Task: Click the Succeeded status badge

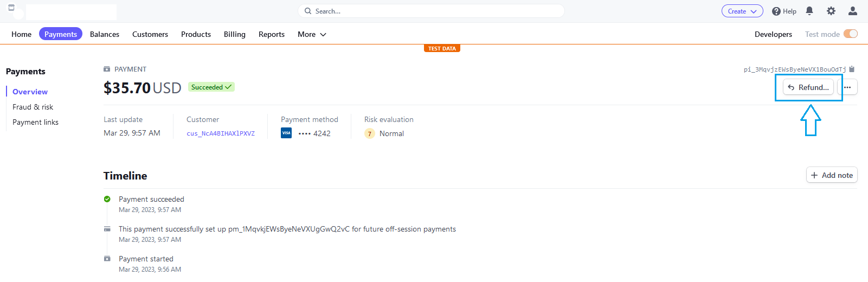Action: [x=211, y=87]
